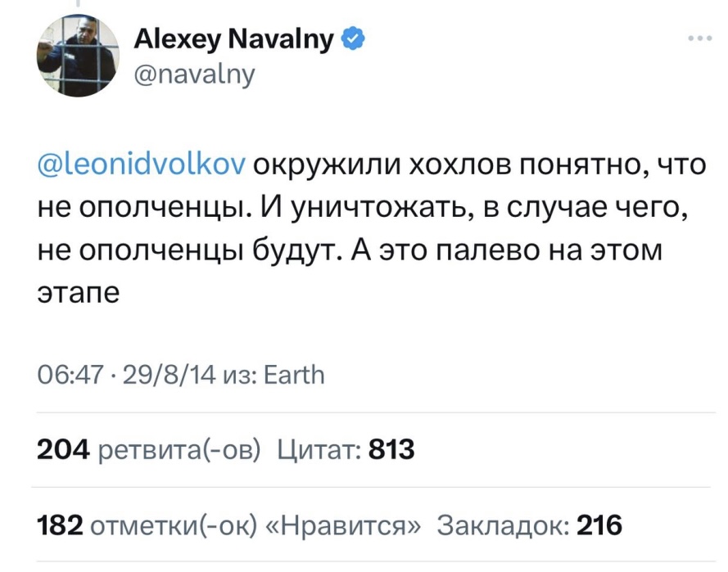
Task: Open the three-dot more options menu
Action: (700, 38)
